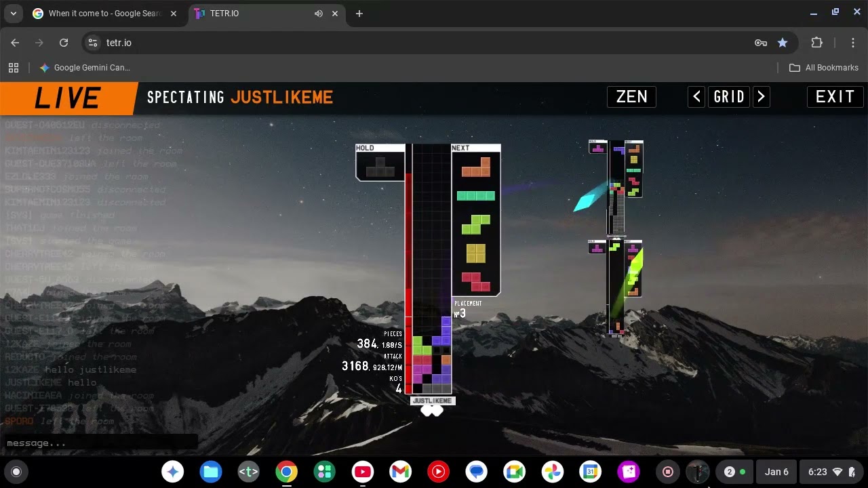Click the green I piece in NEXT queue
The image size is (868, 488).
pos(476,196)
